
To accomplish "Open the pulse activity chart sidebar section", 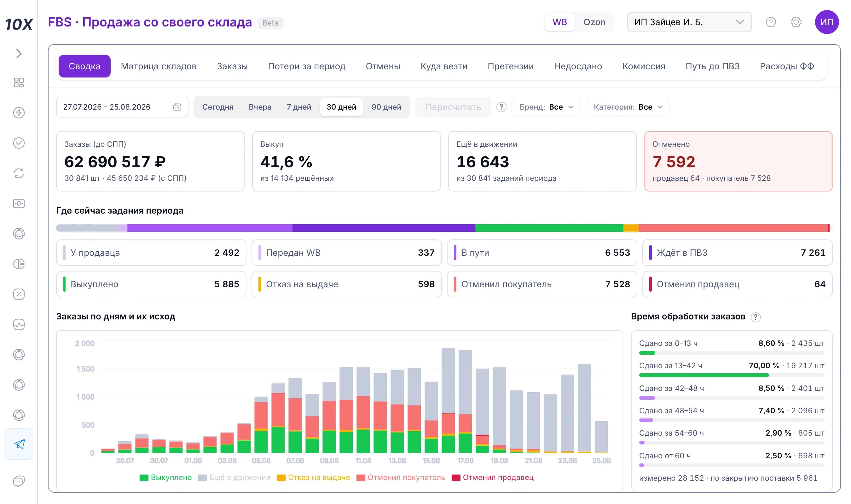I will [x=19, y=324].
